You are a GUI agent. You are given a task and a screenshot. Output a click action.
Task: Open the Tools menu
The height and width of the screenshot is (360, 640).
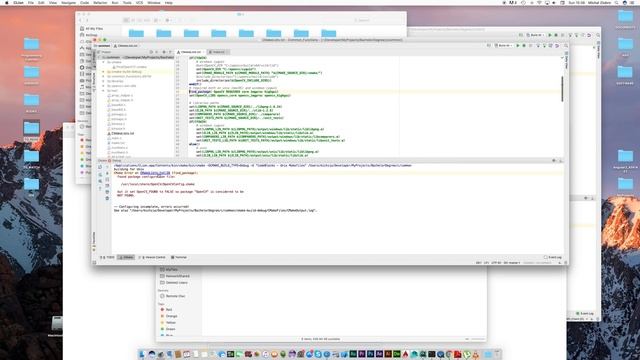click(127, 2)
